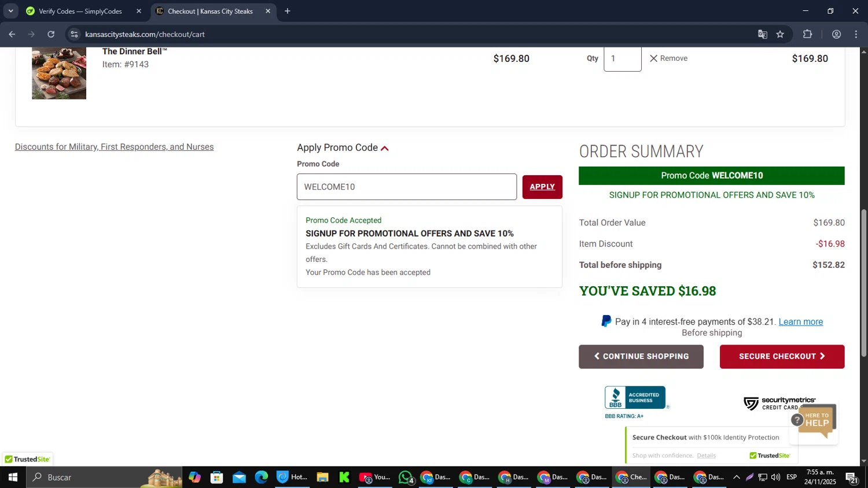Remove The Dinner Bell from cart
This screenshot has height=488, width=868.
[x=668, y=58]
